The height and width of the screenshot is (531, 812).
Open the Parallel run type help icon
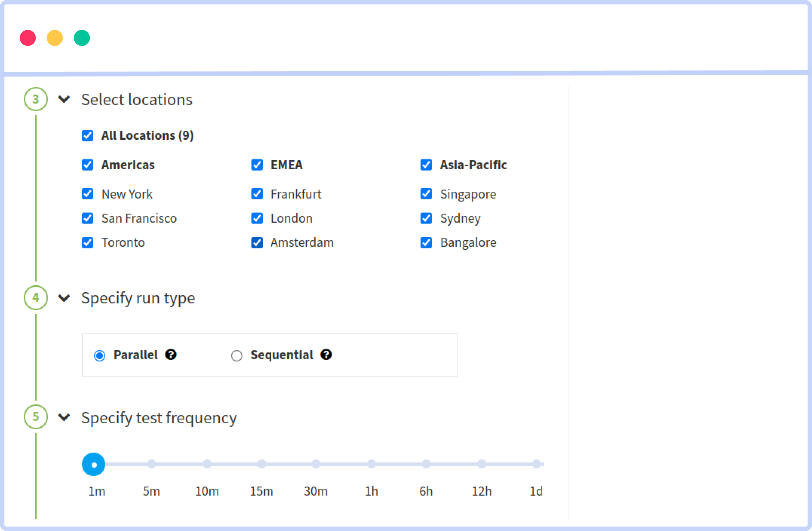click(171, 355)
